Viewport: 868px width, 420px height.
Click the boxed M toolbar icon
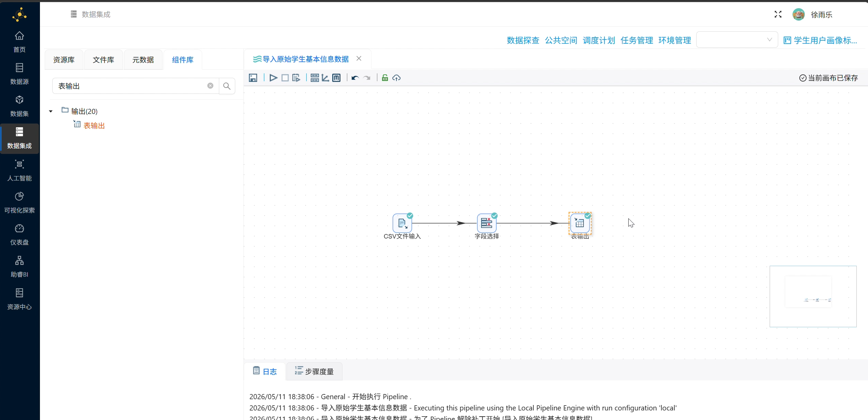[x=336, y=78]
